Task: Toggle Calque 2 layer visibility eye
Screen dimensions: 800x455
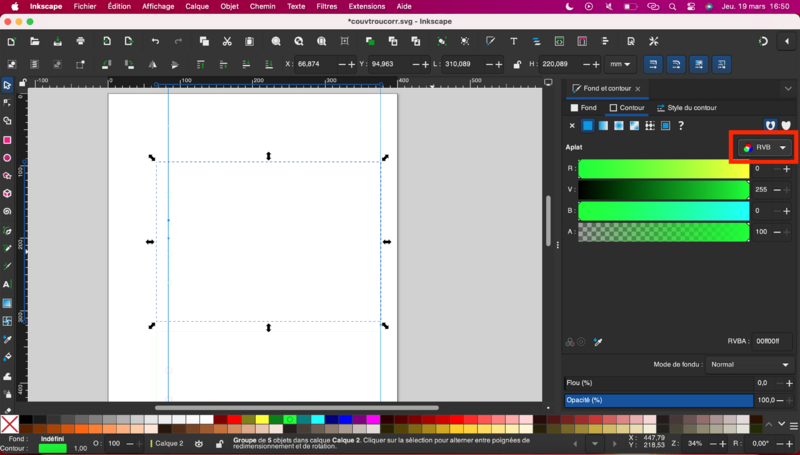Action: pyautogui.click(x=199, y=443)
